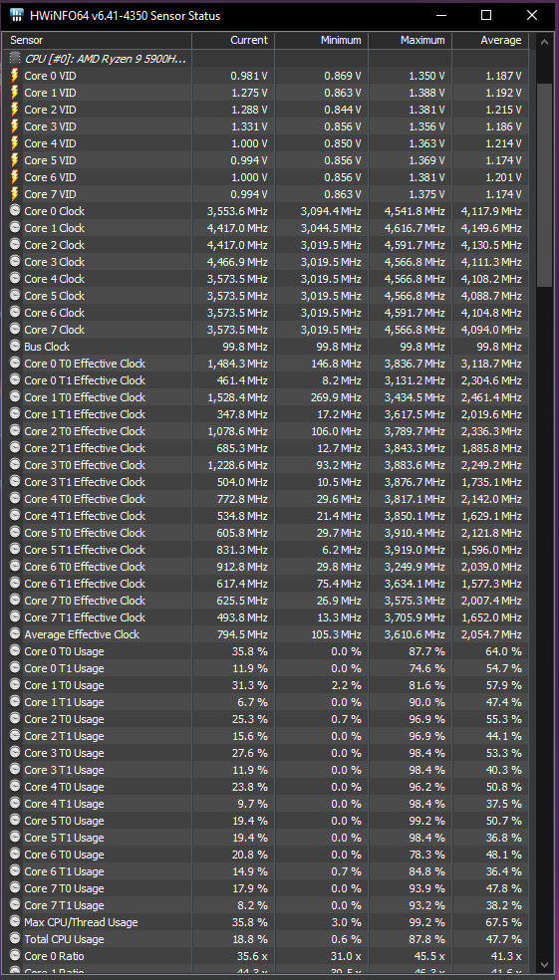Select the Core 3 T1 Effective Clock label
559x980 pixels.
pos(85,482)
